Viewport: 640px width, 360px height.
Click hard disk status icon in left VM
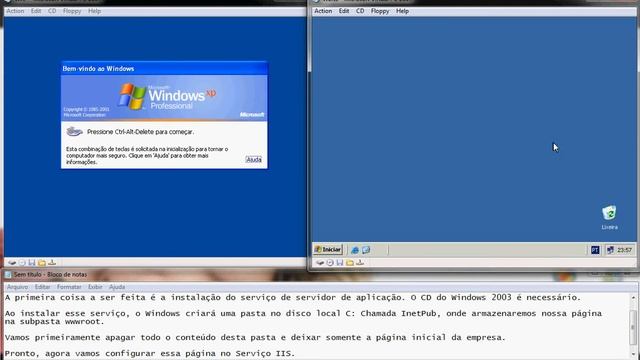click(12, 262)
